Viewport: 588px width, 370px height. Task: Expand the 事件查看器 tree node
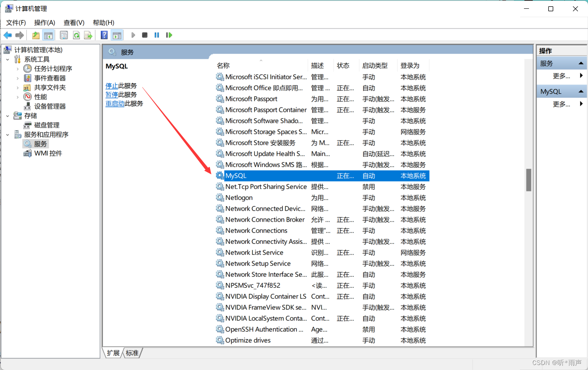[17, 78]
